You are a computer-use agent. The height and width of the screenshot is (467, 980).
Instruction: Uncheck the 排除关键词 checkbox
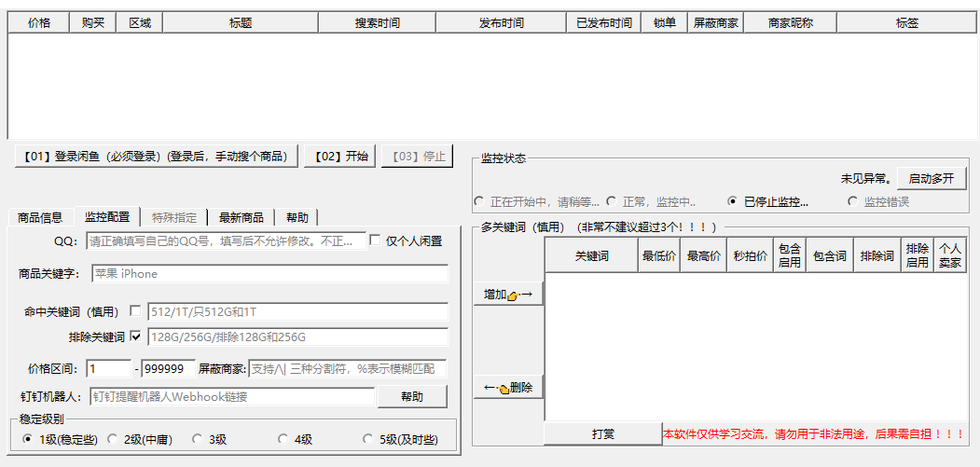[x=135, y=337]
